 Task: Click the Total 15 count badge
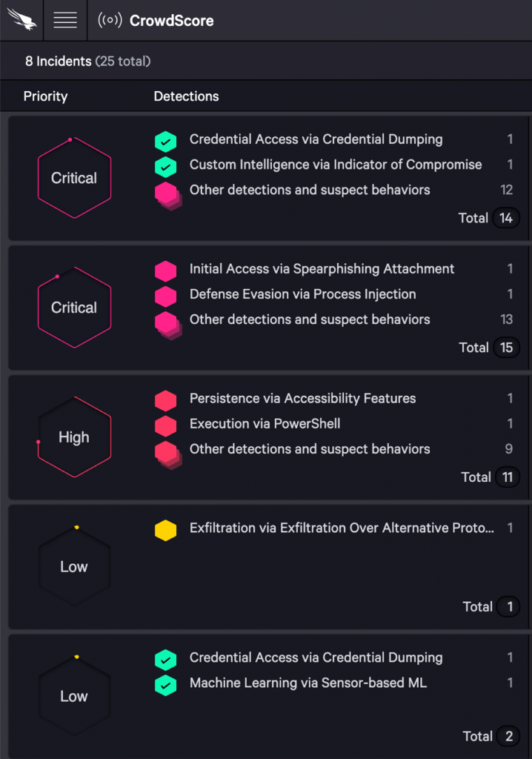point(507,348)
